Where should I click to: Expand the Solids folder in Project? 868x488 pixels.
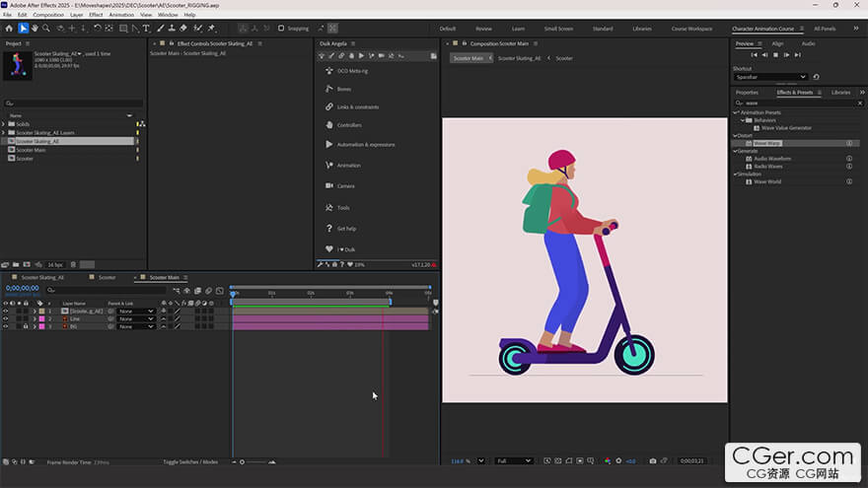pyautogui.click(x=4, y=124)
